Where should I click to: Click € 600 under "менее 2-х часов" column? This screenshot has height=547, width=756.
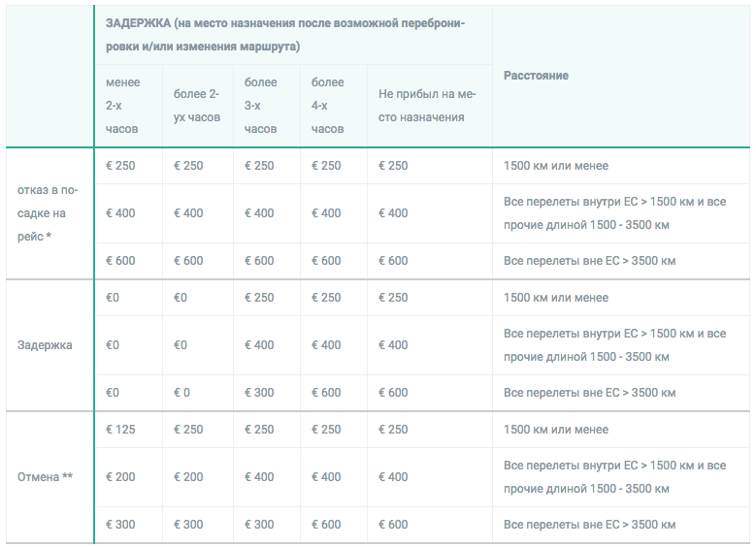coord(120,261)
